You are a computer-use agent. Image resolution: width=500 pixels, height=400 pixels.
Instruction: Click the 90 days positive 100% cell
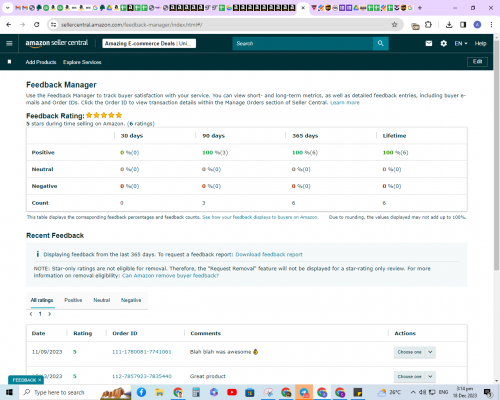click(215, 153)
